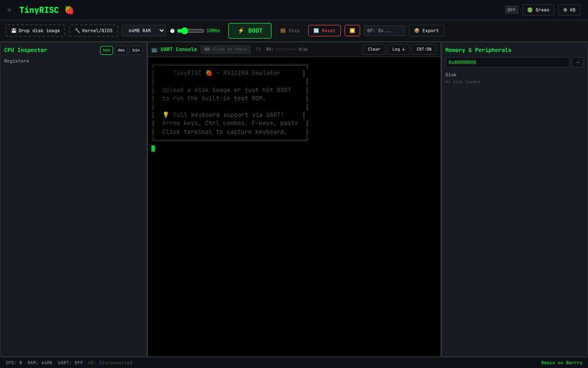Click the UART Console title
588x368 pixels.
pos(179,49)
